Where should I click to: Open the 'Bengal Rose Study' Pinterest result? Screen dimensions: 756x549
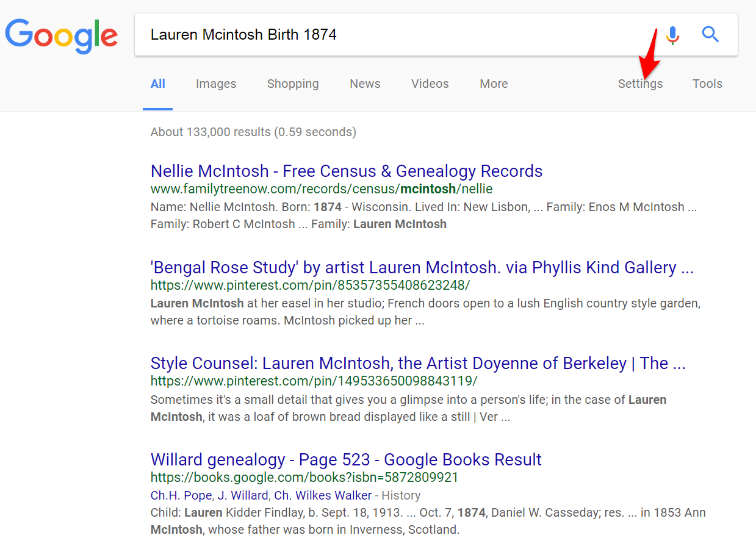[x=422, y=267]
